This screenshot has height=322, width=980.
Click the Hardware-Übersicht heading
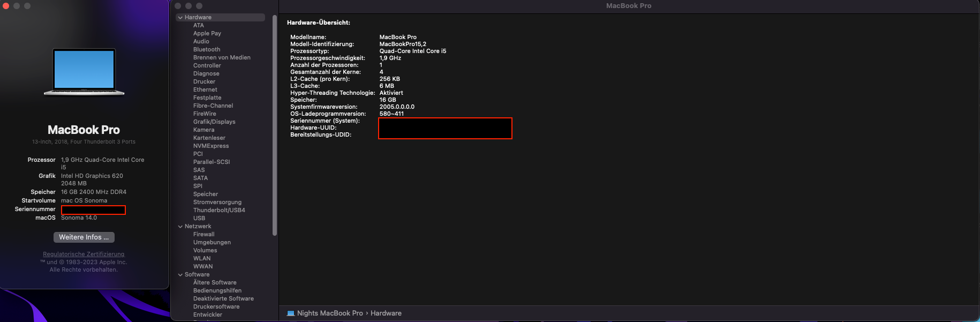(x=319, y=23)
